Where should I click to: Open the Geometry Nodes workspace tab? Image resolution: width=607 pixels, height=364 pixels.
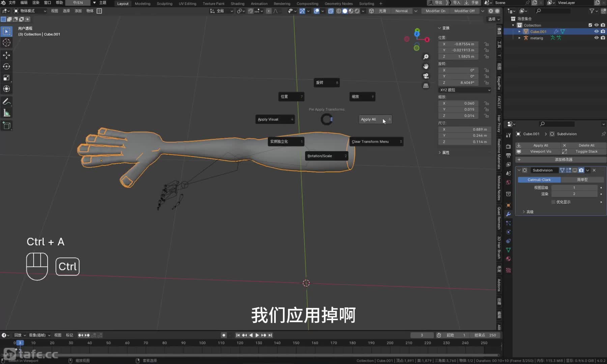pyautogui.click(x=338, y=3)
